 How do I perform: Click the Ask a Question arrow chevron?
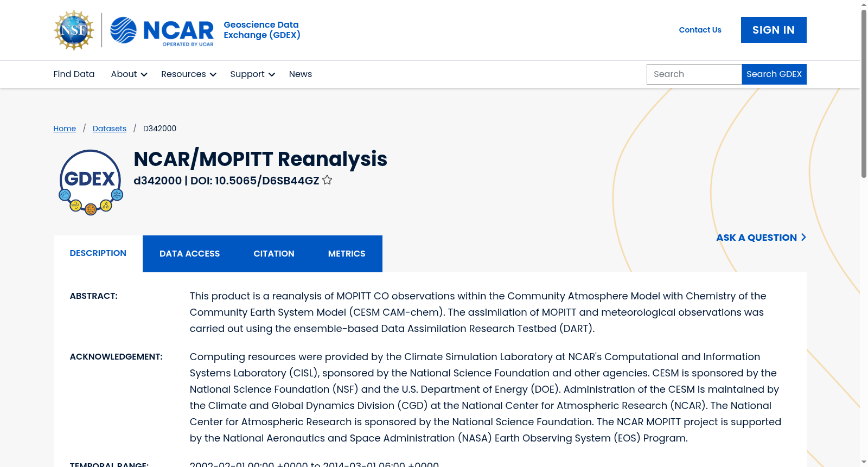click(803, 237)
